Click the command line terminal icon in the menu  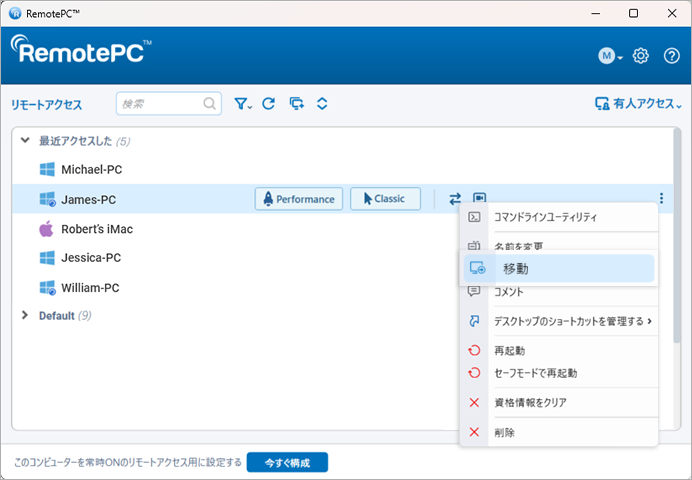click(x=474, y=217)
